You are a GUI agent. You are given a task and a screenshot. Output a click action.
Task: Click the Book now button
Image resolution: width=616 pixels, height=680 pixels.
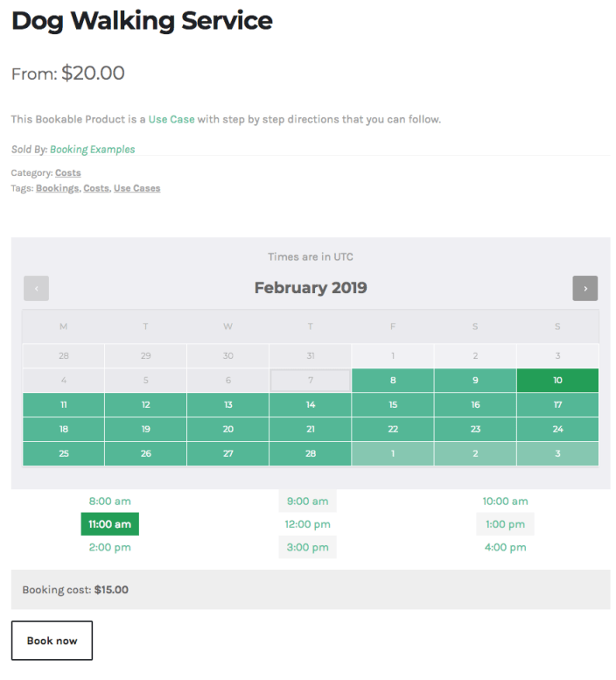(x=52, y=641)
